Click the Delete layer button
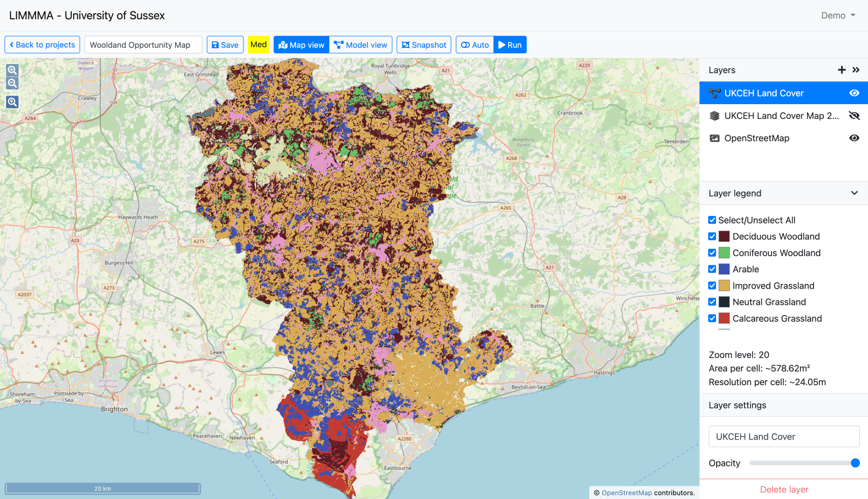This screenshot has width=868, height=499. [784, 489]
